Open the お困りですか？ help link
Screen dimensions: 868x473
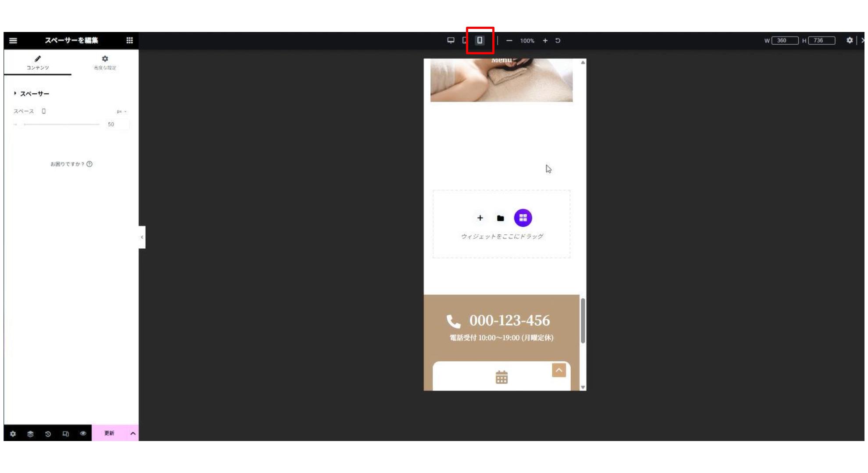[71, 164]
